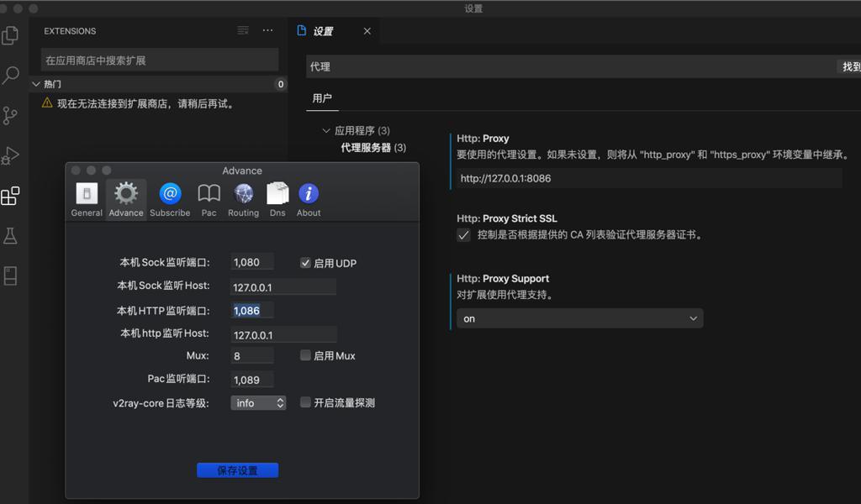The height and width of the screenshot is (504, 861).
Task: Click the filter extensions list icon
Action: click(243, 31)
